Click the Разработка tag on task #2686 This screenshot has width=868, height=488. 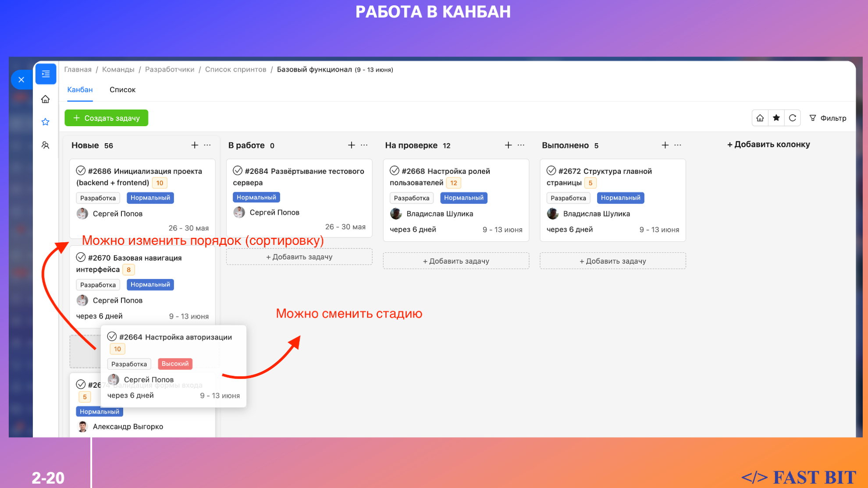98,198
